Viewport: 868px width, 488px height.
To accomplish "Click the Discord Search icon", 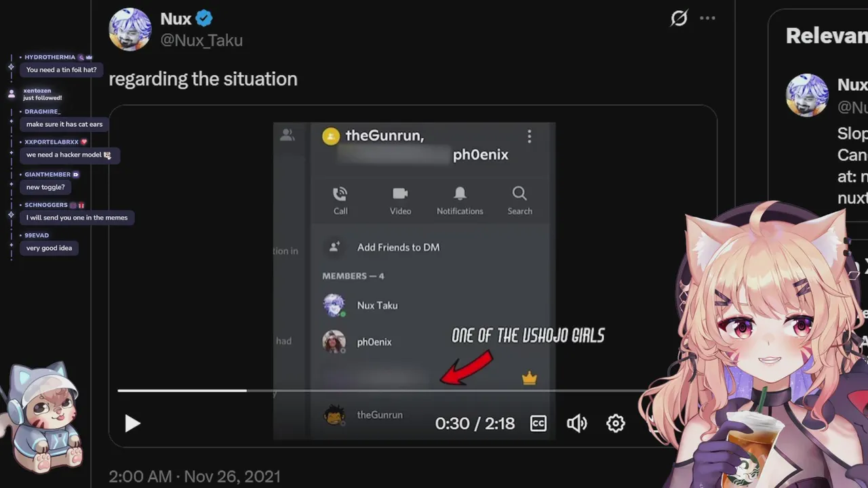I will (519, 201).
